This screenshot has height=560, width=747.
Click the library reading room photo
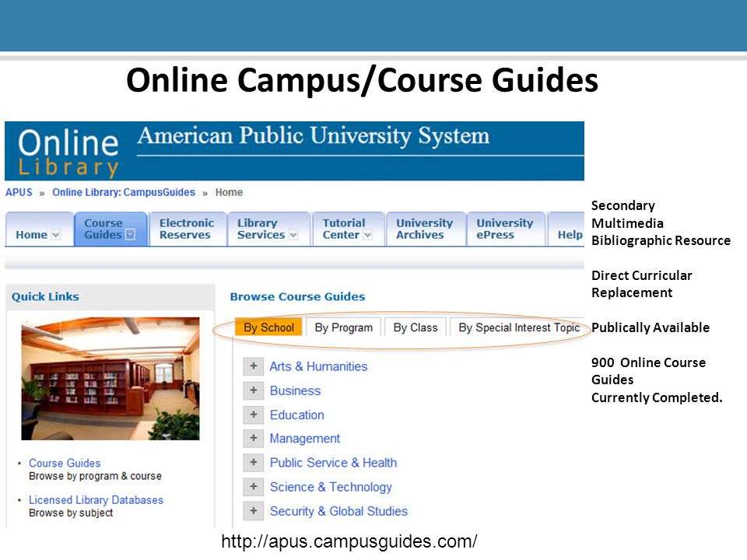pyautogui.click(x=110, y=379)
